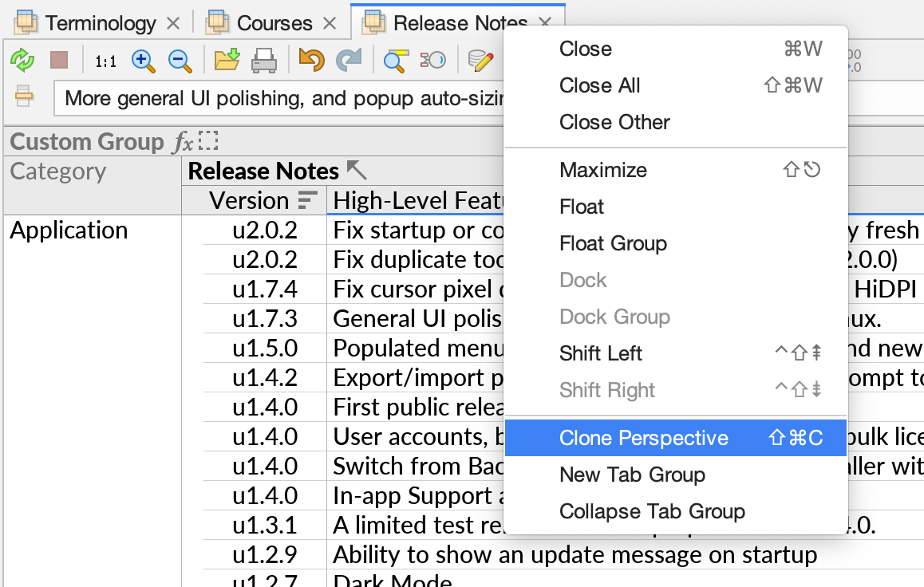Reset zoom with the 1:1 icon
Screen dimensions: 924x587
click(x=105, y=61)
